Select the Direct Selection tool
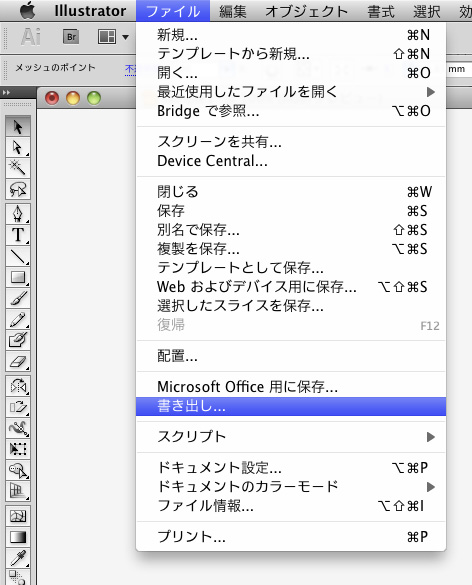Screen dimensions: 472x585 (x=18, y=148)
